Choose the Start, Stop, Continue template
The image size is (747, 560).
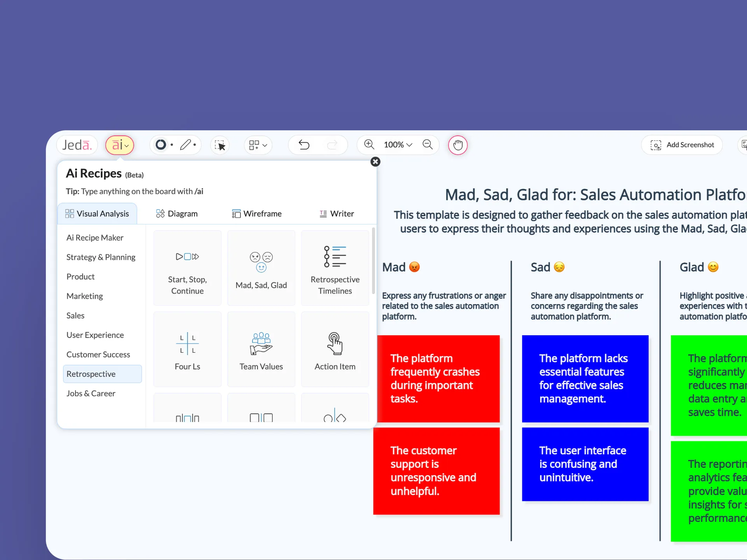pos(187,268)
